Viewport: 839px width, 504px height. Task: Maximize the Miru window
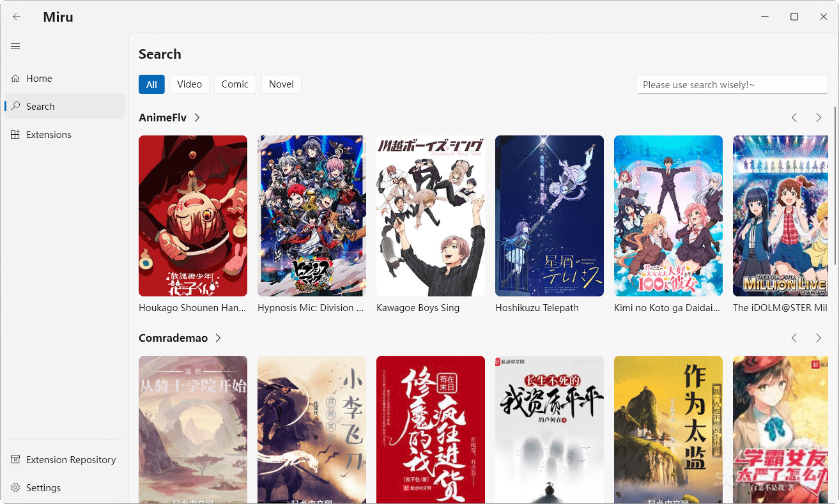click(x=794, y=17)
